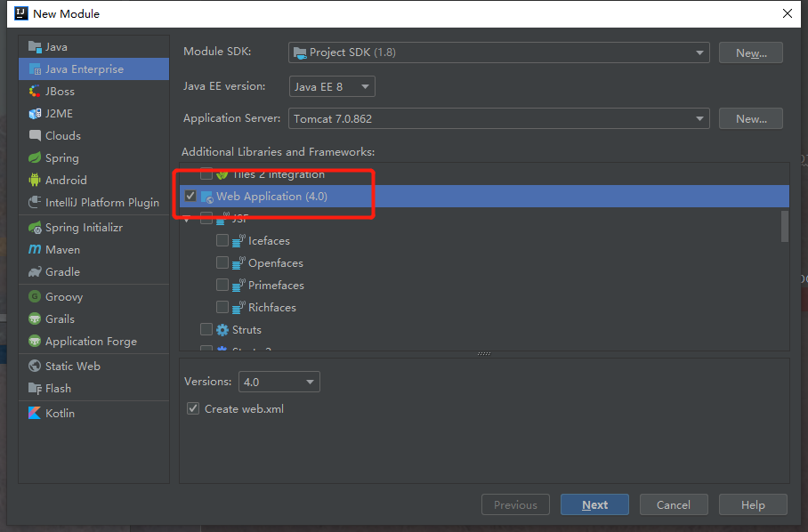808x532 pixels.
Task: Click New... button beside Application Server
Action: (x=751, y=118)
